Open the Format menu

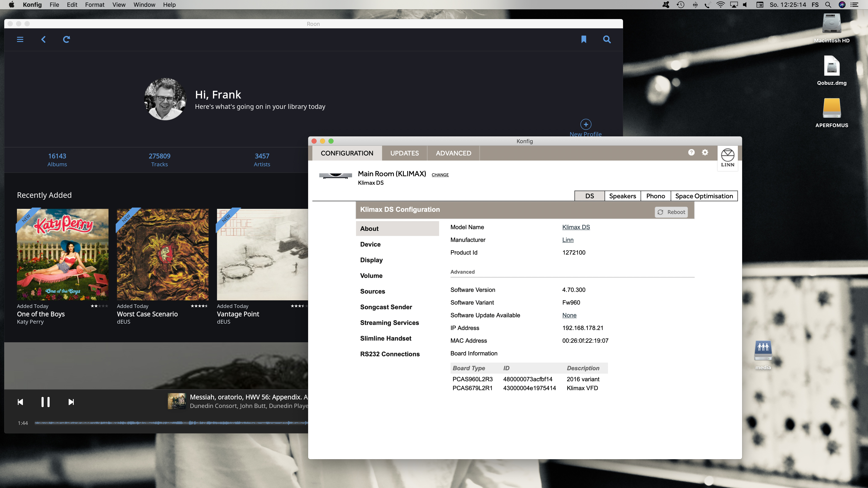pyautogui.click(x=95, y=5)
